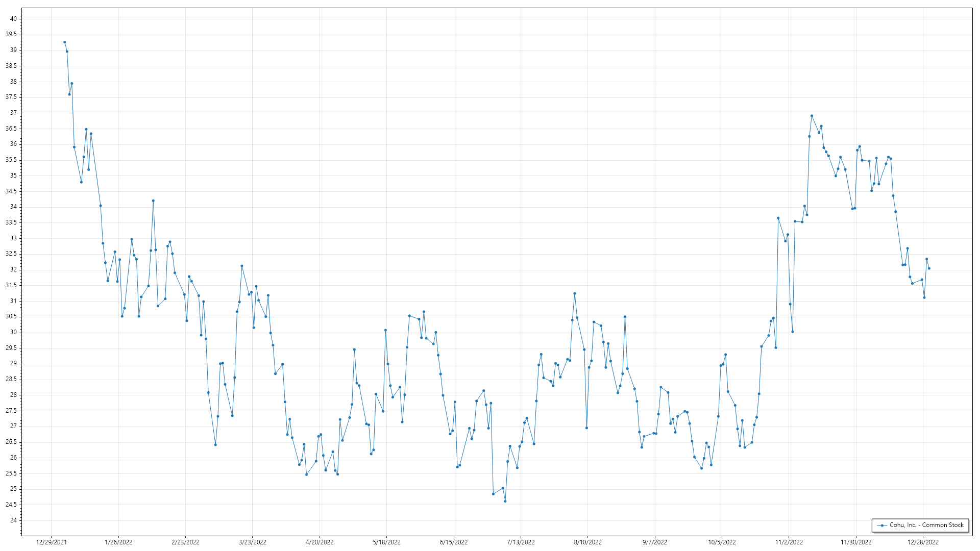The image size is (980, 551).
Task: Click the 28.5 y-axis tick label
Action: pyautogui.click(x=11, y=379)
